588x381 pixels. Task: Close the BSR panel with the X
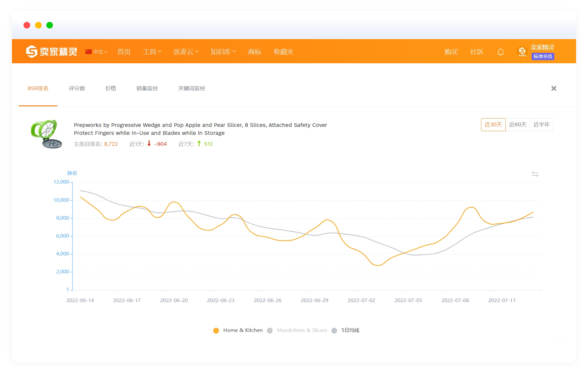pyautogui.click(x=554, y=88)
